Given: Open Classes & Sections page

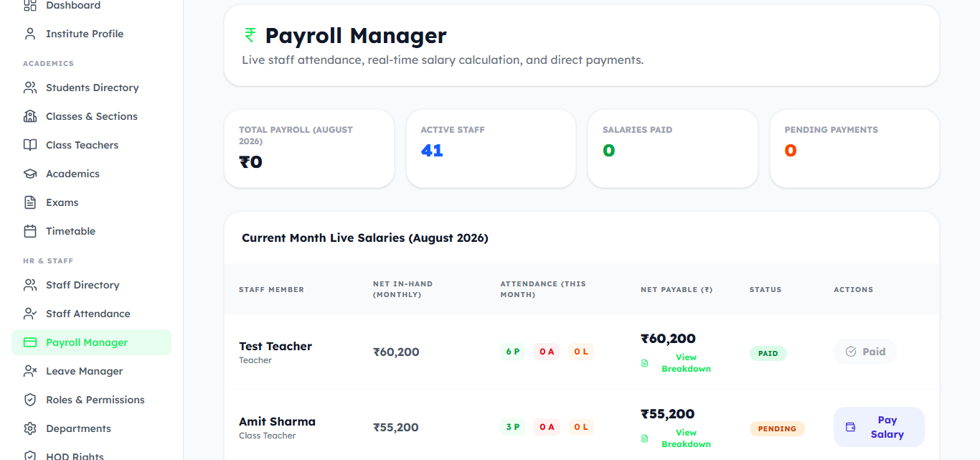Looking at the screenshot, I should (x=91, y=116).
